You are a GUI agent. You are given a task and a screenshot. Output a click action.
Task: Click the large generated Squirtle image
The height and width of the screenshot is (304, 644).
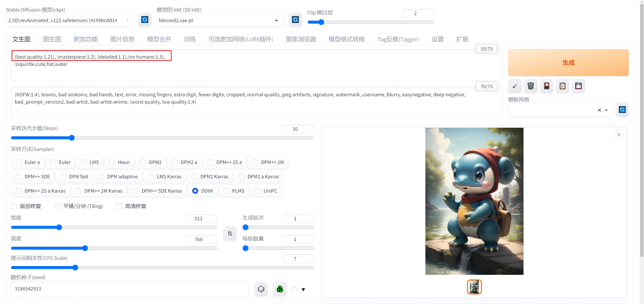click(474, 201)
